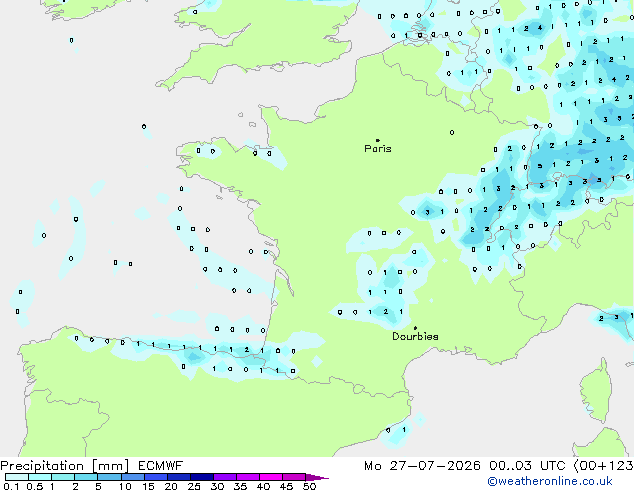Pick legend swatch between 5 and 10
Screen dimensions: 634x490
[109, 477]
